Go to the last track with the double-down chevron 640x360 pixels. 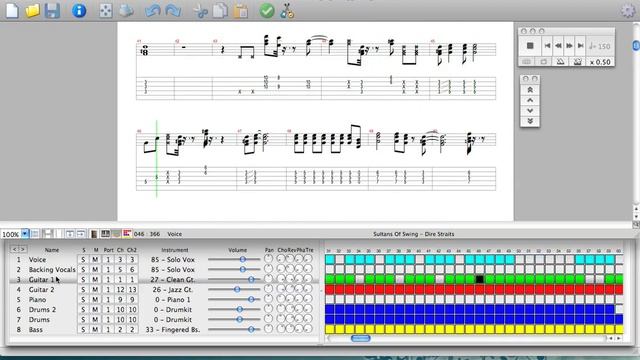click(530, 121)
